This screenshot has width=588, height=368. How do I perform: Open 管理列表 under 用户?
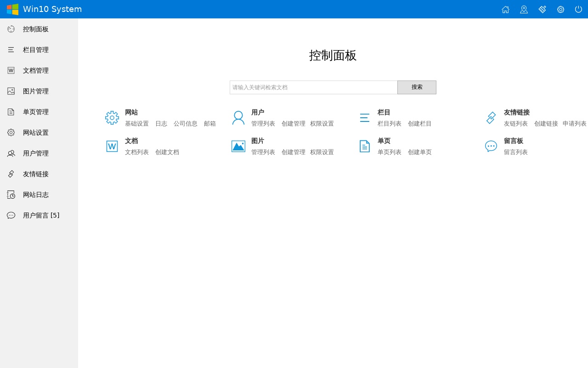pyautogui.click(x=263, y=124)
